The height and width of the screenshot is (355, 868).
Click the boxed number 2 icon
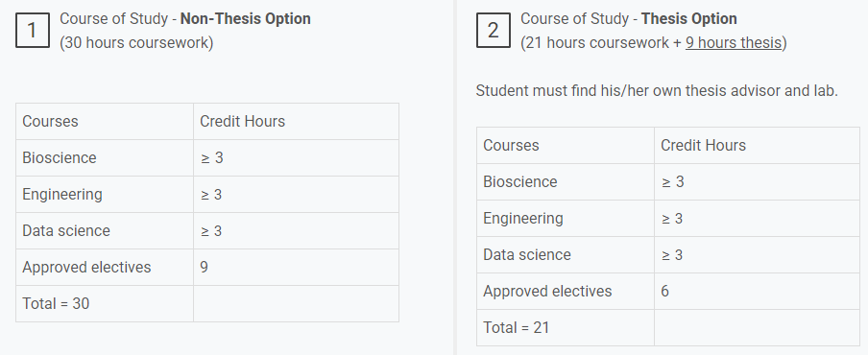click(x=494, y=31)
